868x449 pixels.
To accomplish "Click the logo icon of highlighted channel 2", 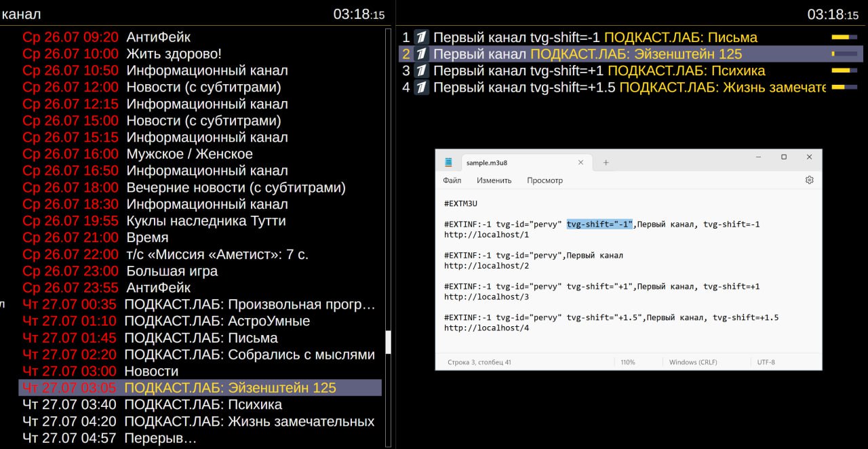I will (x=421, y=54).
